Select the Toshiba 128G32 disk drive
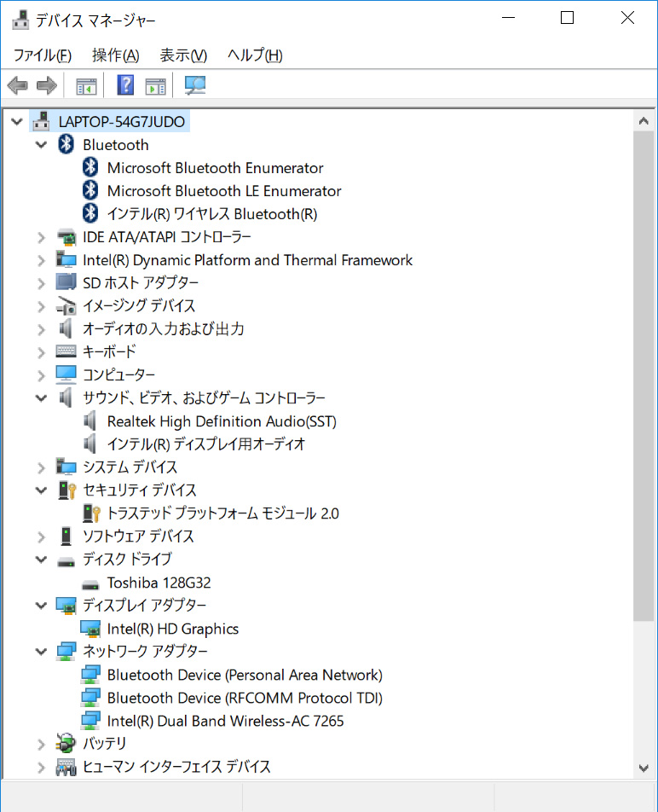Image resolution: width=658 pixels, height=812 pixels. click(156, 583)
